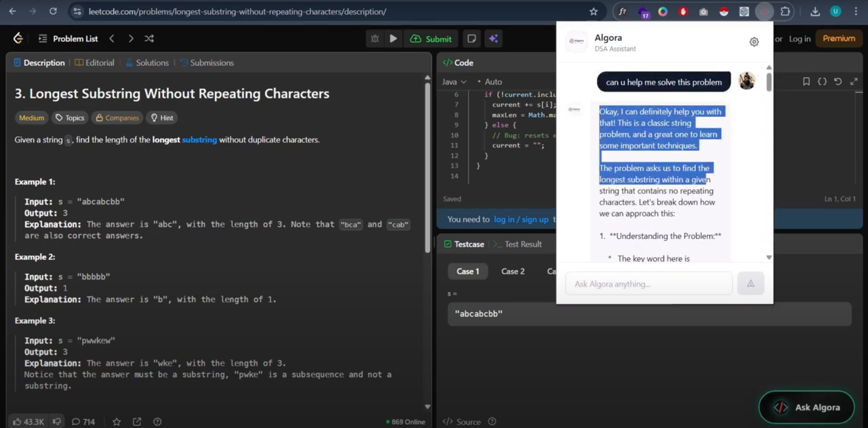This screenshot has height=428, width=868.
Task: Submit the solution
Action: 431,39
